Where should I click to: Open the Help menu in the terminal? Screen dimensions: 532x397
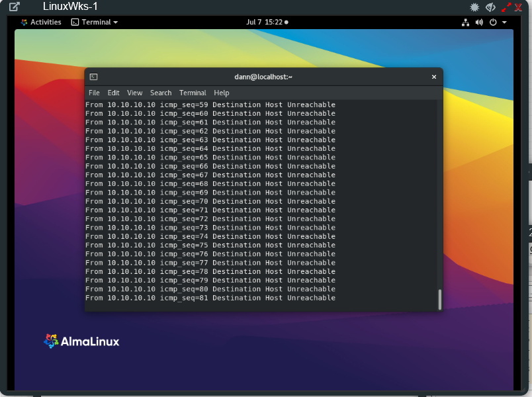[x=221, y=93]
